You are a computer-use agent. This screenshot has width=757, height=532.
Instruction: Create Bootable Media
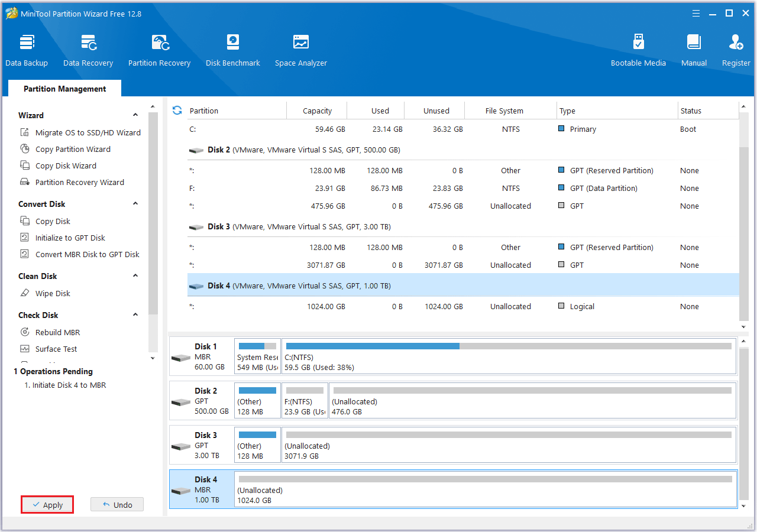coord(638,51)
